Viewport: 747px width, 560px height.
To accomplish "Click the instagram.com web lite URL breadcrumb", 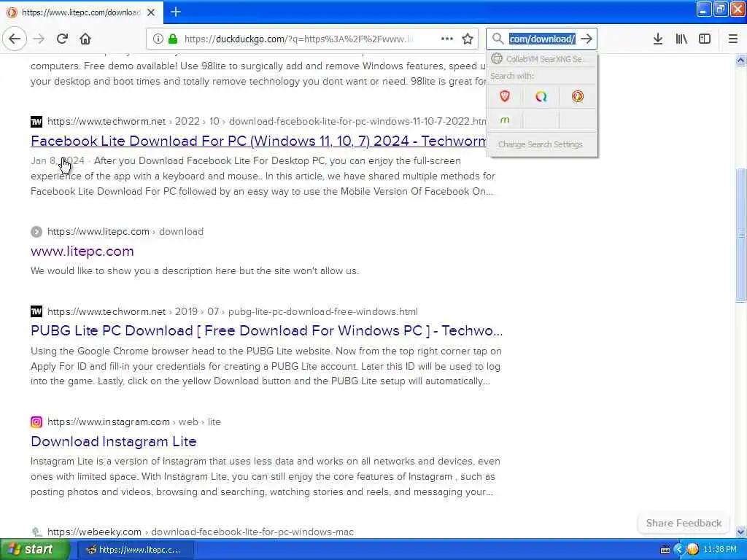I will (134, 422).
